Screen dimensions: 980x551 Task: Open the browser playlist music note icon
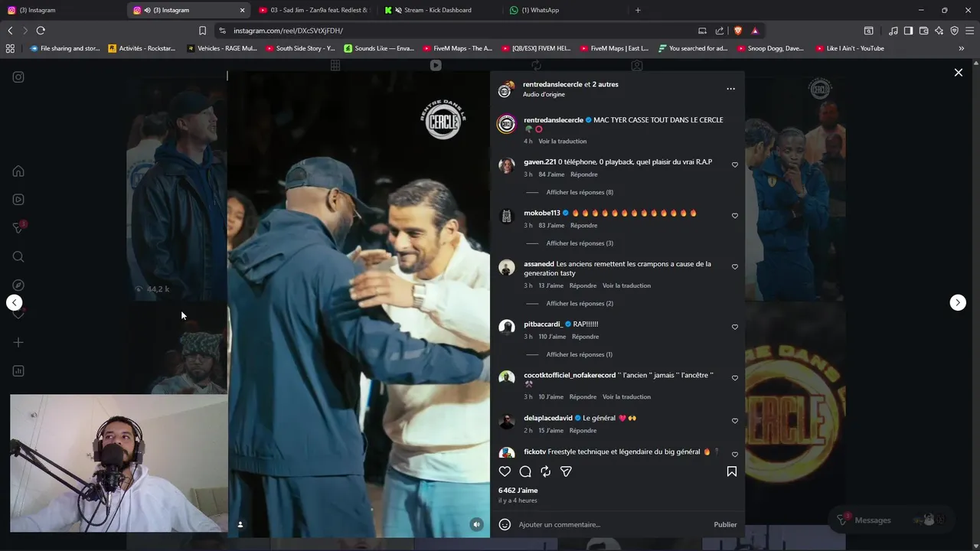(x=893, y=31)
